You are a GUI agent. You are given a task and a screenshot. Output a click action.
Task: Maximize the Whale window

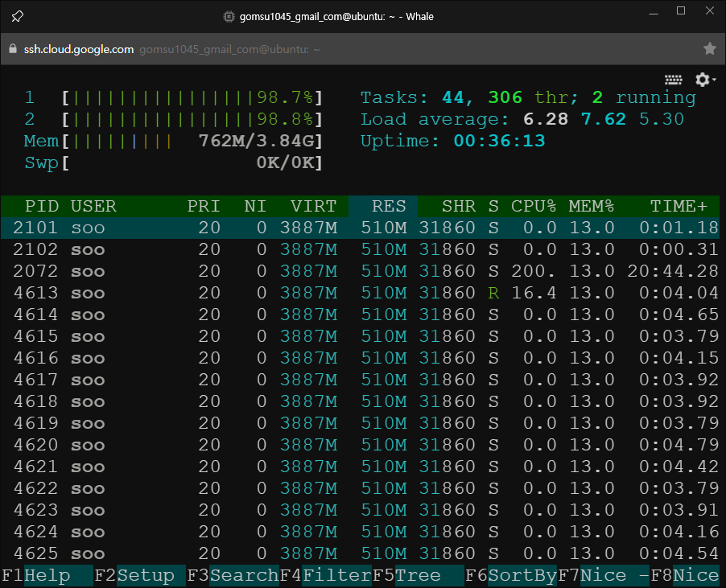[681, 10]
